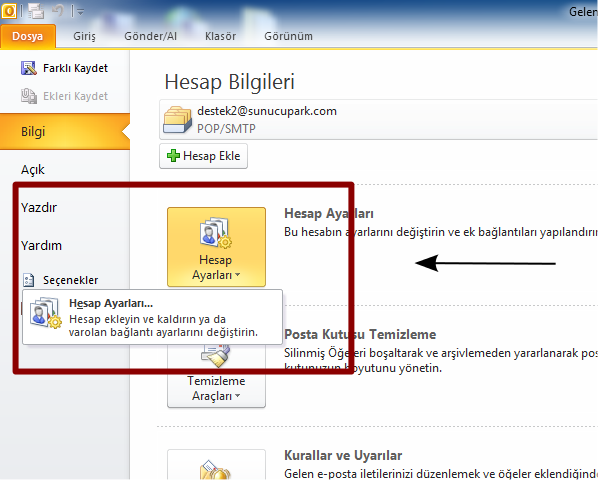
Task: Click the Undo quick access icon
Action: coord(58,11)
